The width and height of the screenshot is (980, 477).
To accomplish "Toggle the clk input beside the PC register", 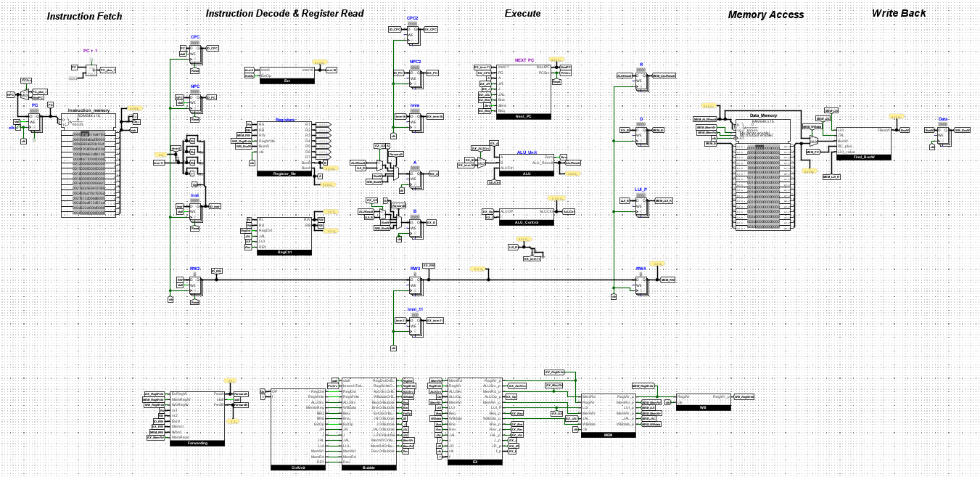I will coord(19,128).
